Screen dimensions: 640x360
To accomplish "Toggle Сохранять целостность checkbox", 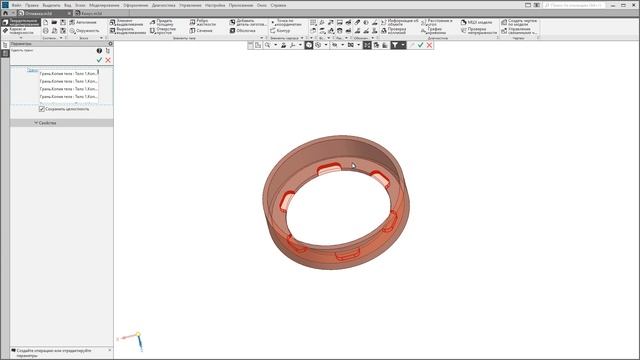I will (42, 109).
